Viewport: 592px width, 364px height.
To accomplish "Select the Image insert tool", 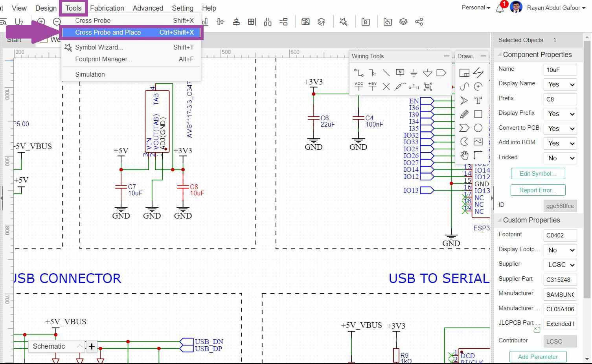I will click(x=478, y=142).
